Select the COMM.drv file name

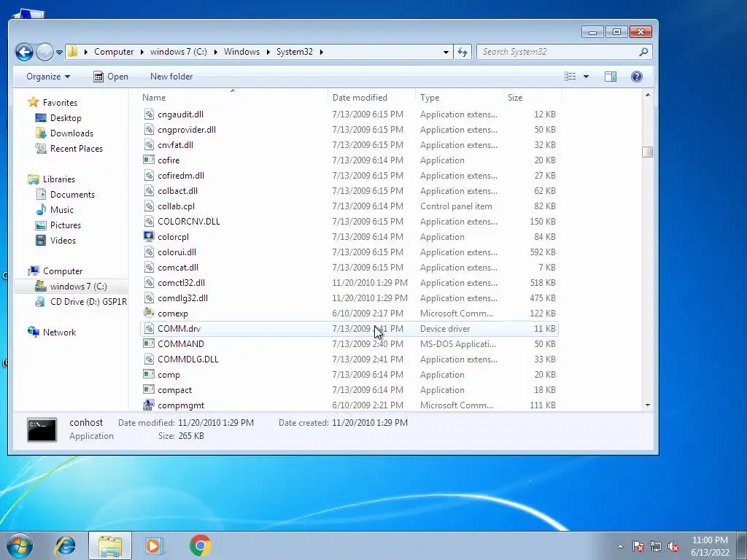(179, 329)
